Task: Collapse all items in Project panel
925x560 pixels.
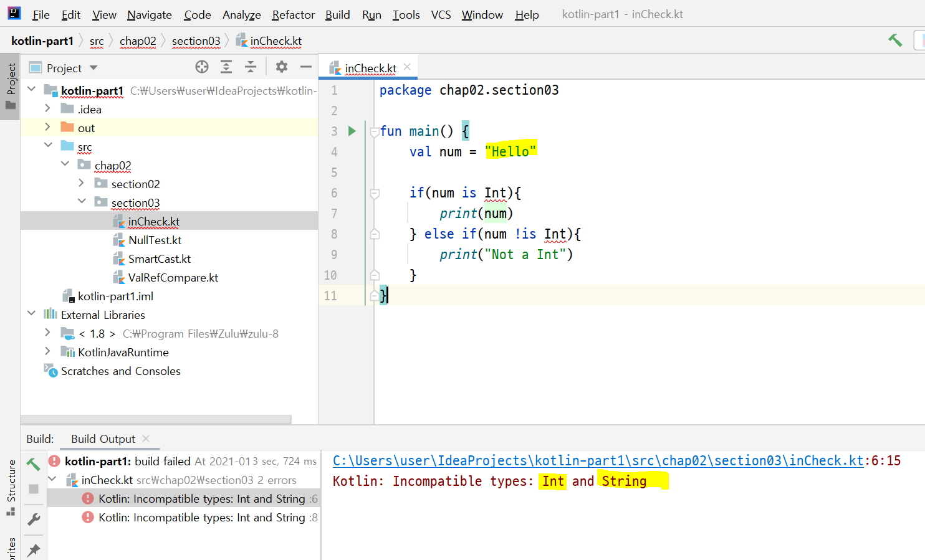Action: tap(251, 67)
